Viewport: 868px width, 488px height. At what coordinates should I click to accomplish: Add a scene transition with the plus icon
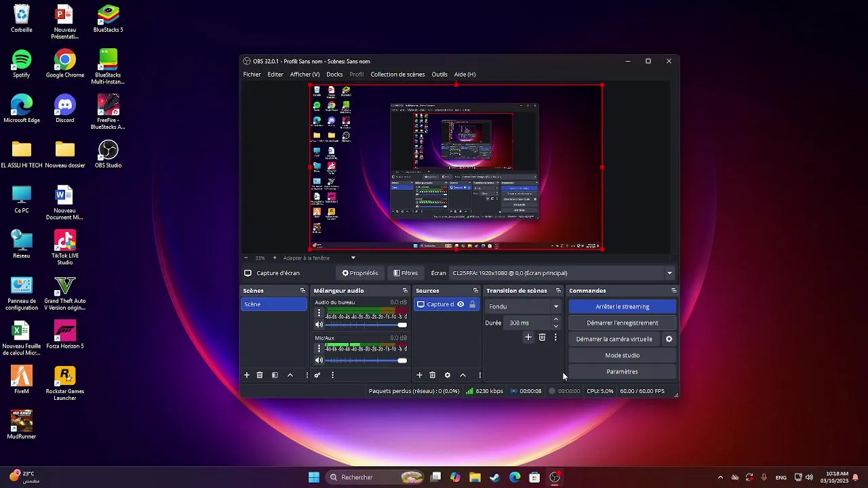coord(528,337)
